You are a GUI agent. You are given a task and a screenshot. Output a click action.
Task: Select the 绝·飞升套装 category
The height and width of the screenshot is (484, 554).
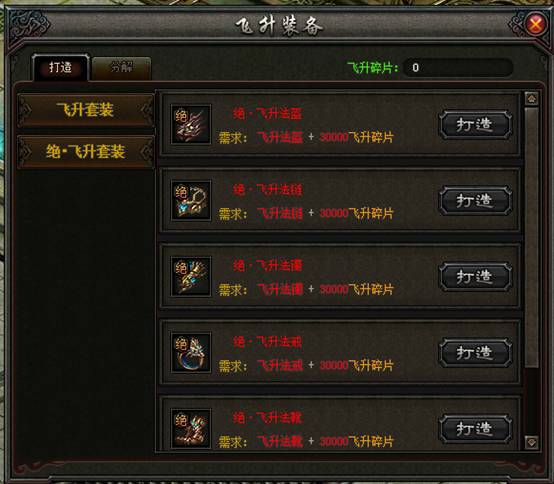(86, 152)
